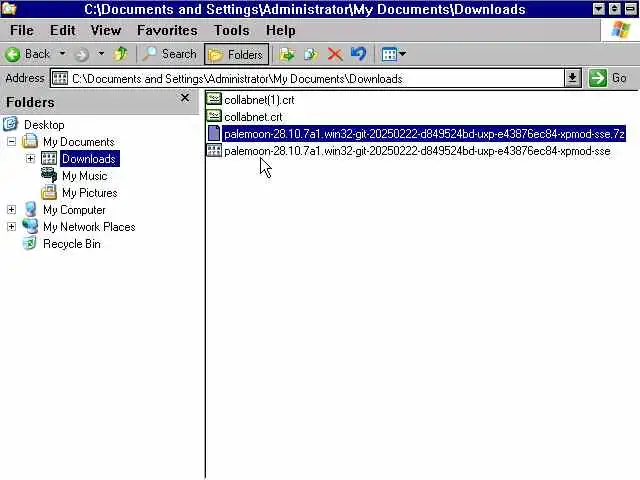Click the green Go button
Viewport: 640px width, 480px height.
click(x=607, y=78)
